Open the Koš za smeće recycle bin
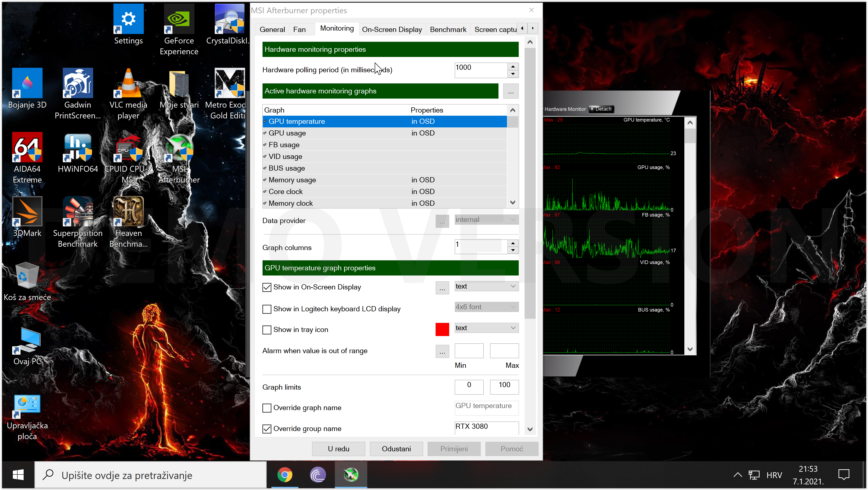This screenshot has width=868, height=490. point(27,281)
